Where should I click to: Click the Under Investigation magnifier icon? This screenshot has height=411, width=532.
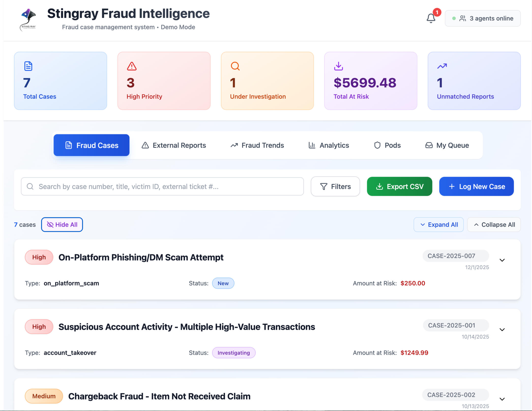point(235,66)
